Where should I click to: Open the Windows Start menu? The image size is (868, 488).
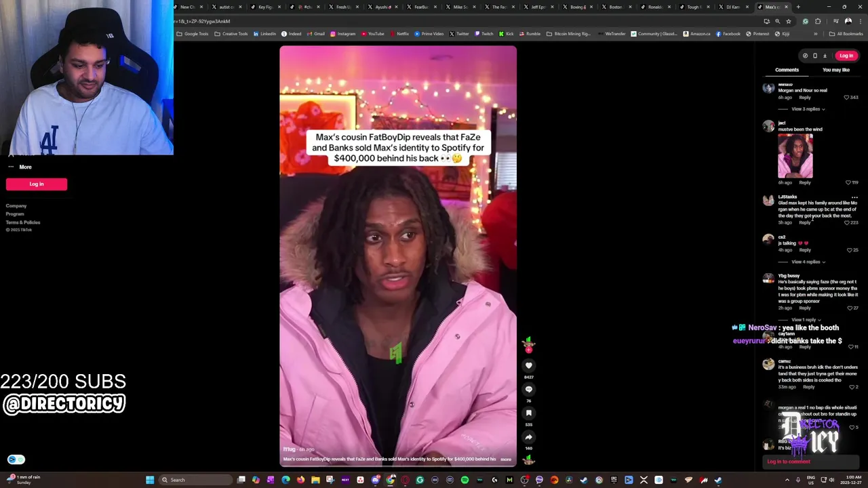[x=150, y=480]
